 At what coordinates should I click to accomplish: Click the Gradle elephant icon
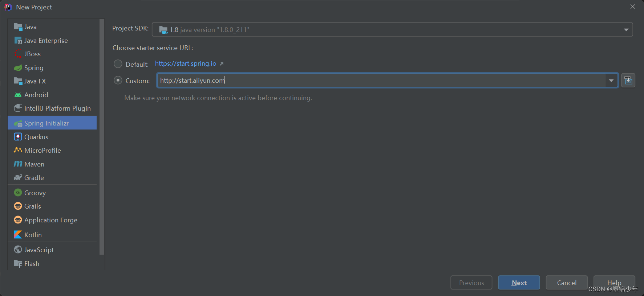(18, 177)
